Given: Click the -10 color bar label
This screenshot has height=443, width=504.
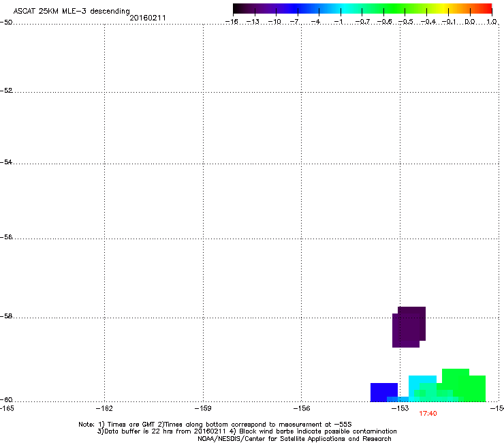Looking at the screenshot, I should (x=274, y=22).
